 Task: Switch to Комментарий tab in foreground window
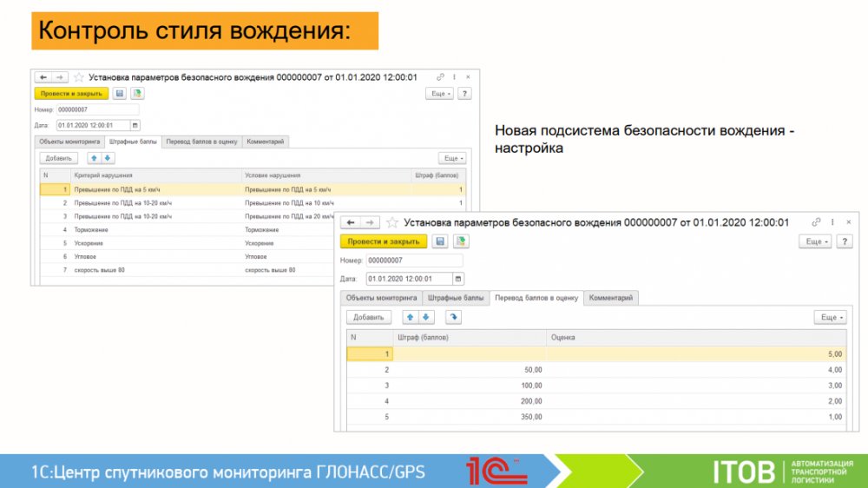611,298
